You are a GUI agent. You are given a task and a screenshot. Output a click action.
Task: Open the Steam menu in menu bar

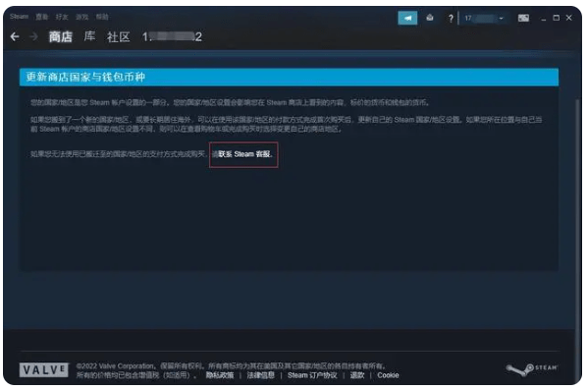pos(19,17)
